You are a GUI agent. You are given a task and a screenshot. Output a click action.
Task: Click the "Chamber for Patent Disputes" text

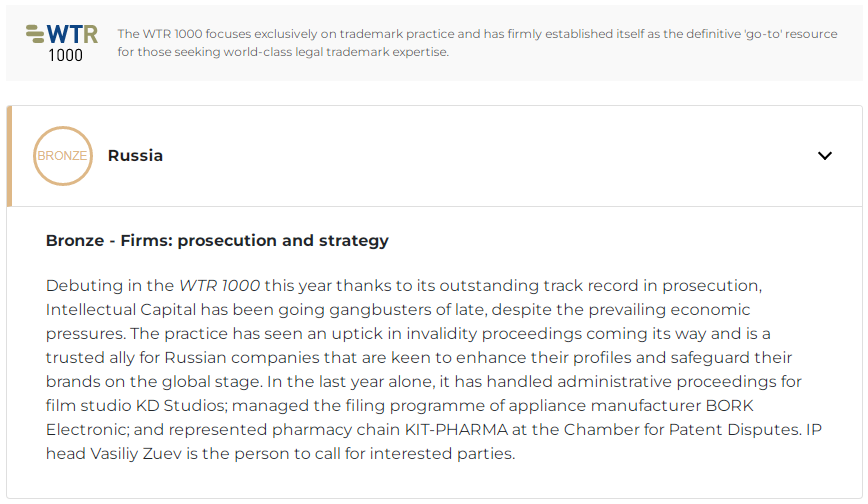click(x=682, y=430)
